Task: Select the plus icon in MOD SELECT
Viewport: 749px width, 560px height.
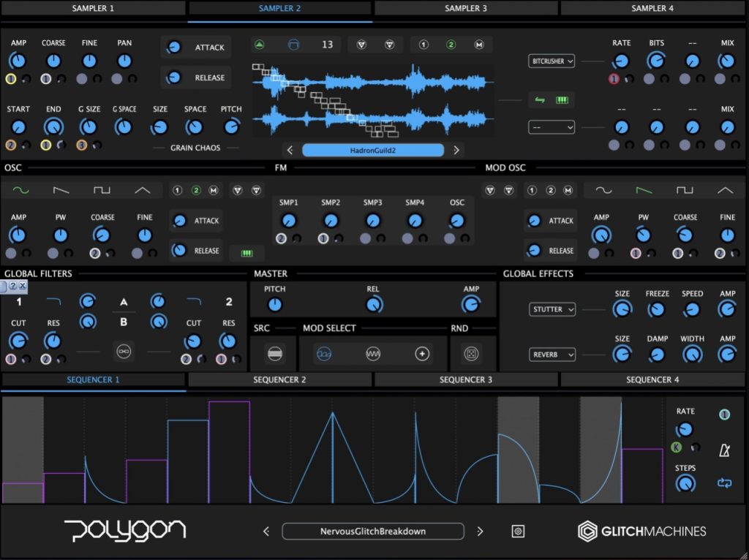Action: point(422,354)
